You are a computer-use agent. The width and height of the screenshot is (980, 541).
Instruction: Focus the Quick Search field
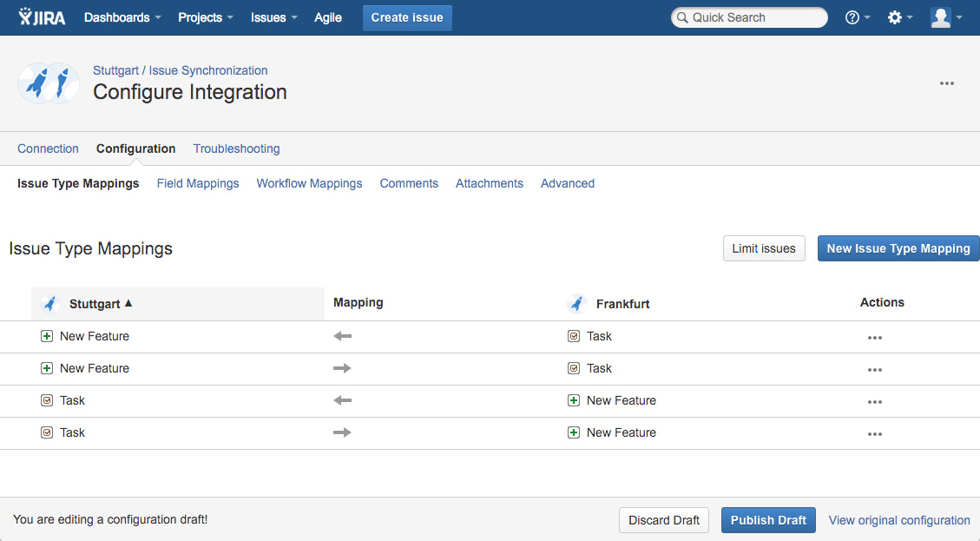pos(749,17)
